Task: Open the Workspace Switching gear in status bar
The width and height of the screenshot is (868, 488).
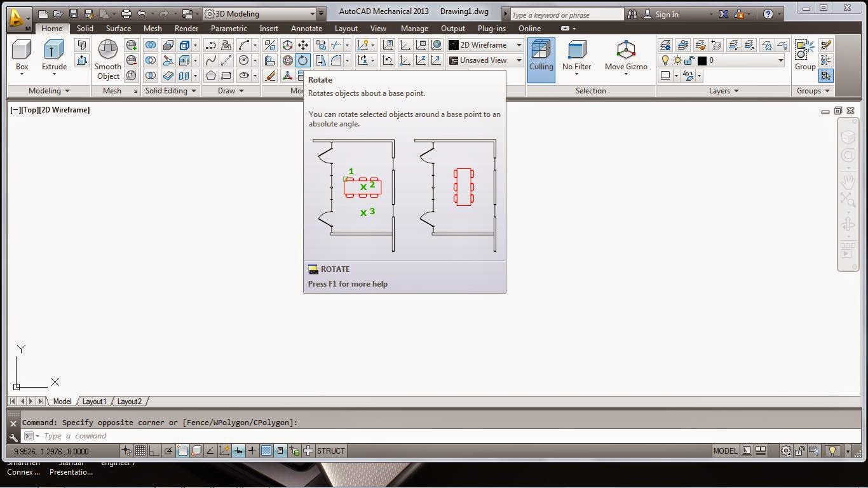Action: (786, 451)
